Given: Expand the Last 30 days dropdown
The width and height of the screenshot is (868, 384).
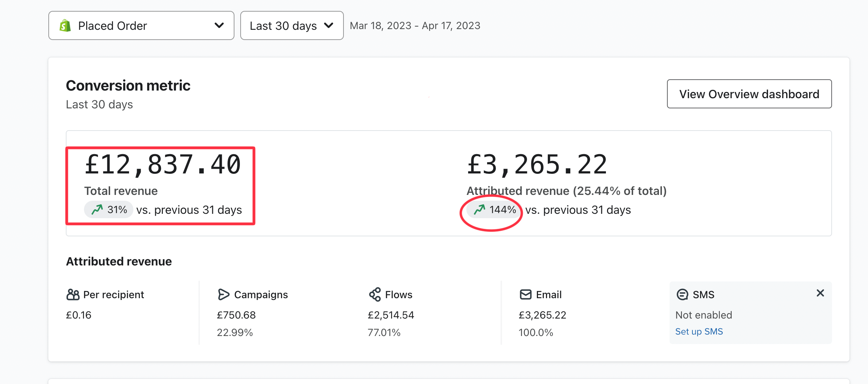Looking at the screenshot, I should point(292,26).
